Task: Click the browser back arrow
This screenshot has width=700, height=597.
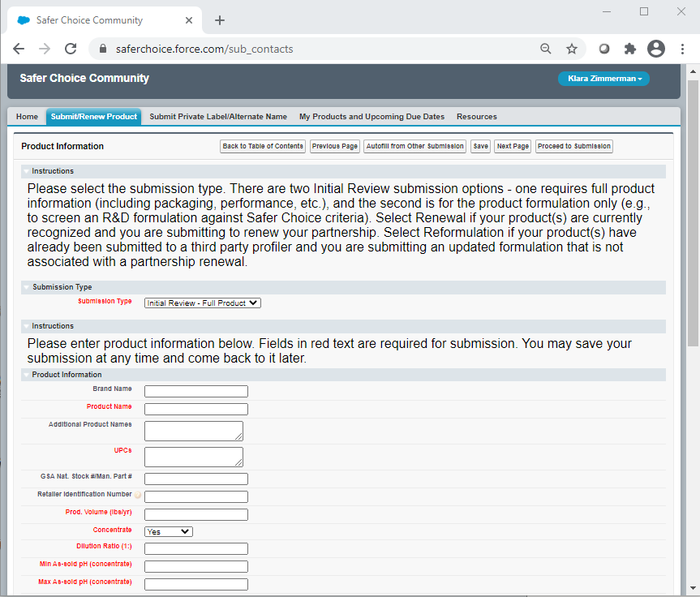Action: [19, 49]
